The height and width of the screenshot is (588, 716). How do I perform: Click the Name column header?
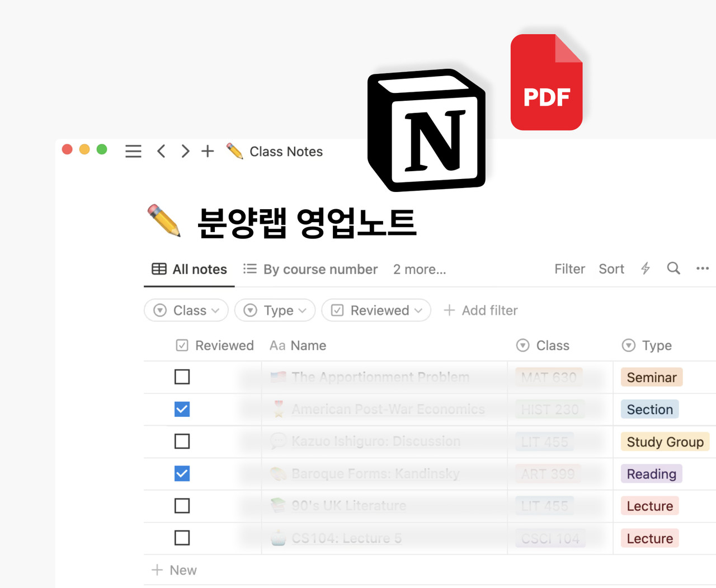click(298, 346)
